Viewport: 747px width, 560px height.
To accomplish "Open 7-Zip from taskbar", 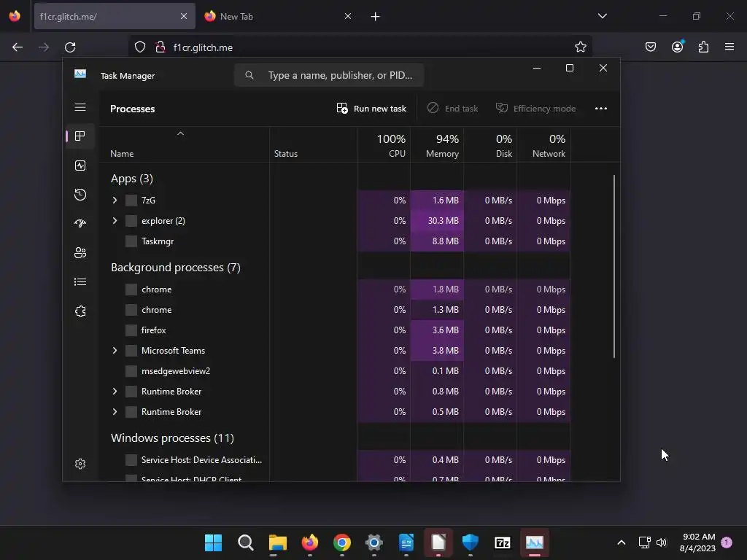I will coord(502,542).
